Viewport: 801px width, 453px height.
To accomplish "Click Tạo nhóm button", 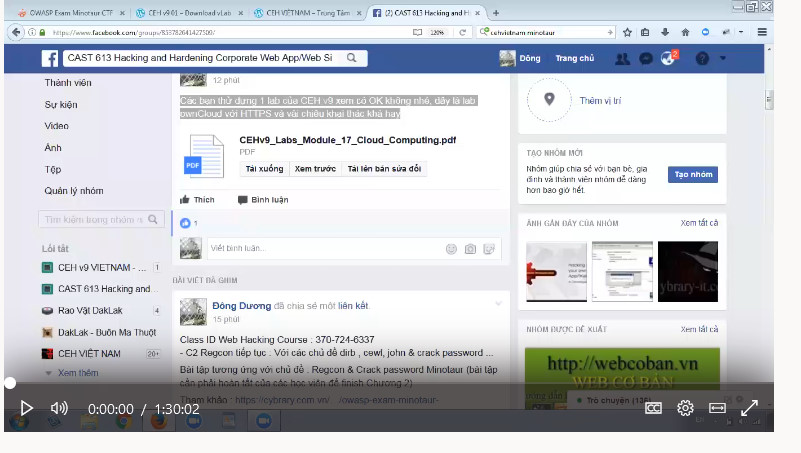I will (693, 175).
